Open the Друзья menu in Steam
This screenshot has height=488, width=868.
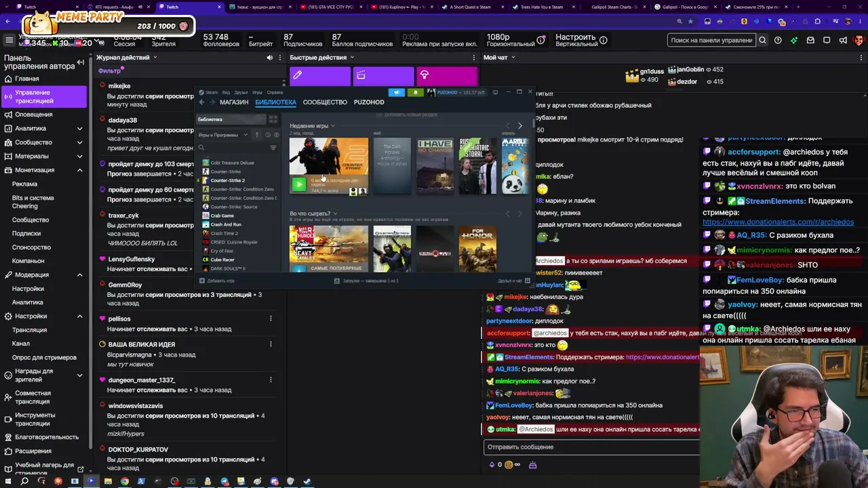(x=241, y=92)
